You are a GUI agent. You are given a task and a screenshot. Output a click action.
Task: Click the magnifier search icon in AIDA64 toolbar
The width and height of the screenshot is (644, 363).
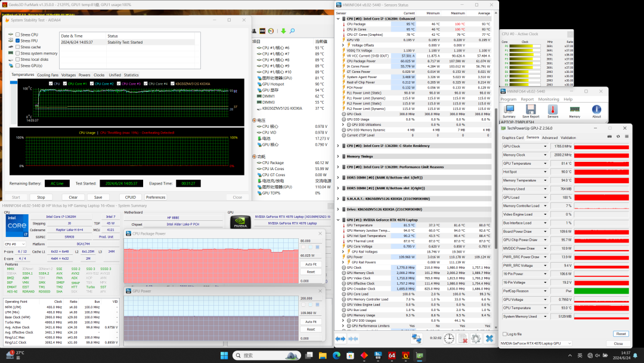pos(292,31)
